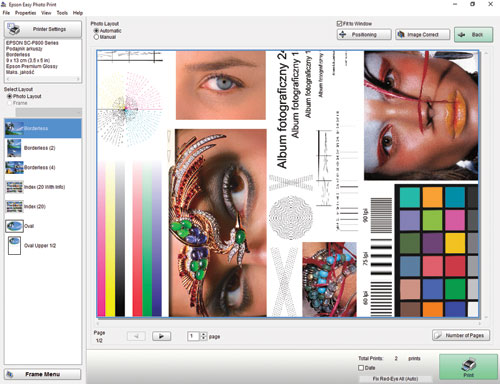Viewport: 500px width, 384px height.
Task: Open the View menu
Action: tap(46, 13)
